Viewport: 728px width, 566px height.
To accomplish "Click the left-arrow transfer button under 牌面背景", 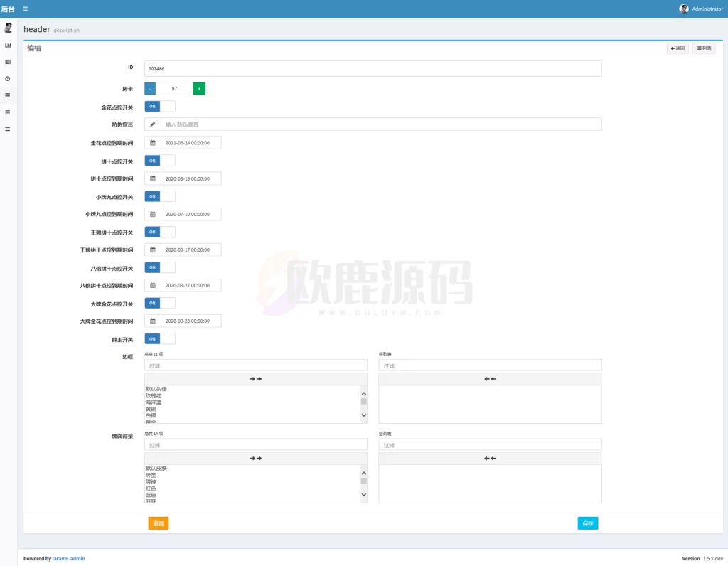I will click(489, 458).
